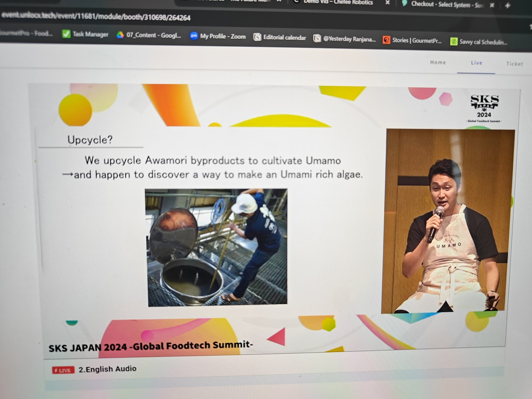Click the orange Stories GourmetPro favicon

pyautogui.click(x=386, y=40)
